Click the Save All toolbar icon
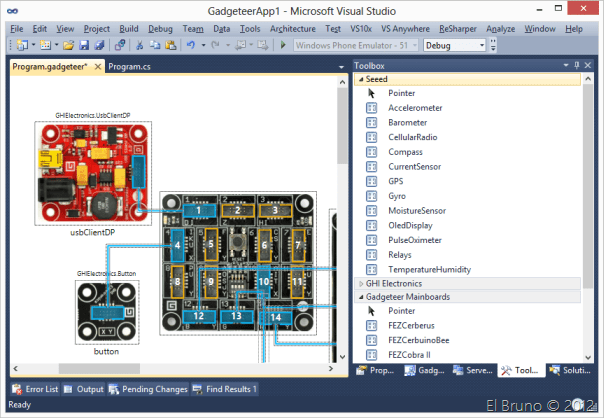This screenshot has height=418, width=604. [x=98, y=46]
